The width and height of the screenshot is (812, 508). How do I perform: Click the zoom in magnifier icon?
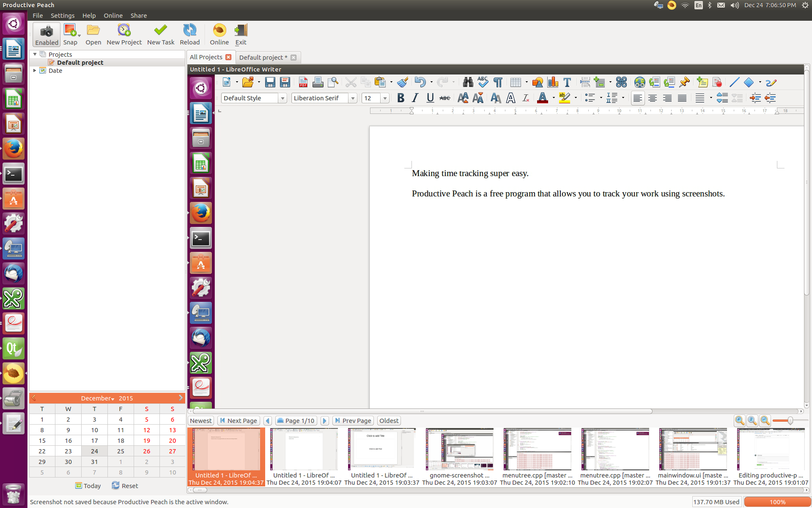(x=740, y=421)
